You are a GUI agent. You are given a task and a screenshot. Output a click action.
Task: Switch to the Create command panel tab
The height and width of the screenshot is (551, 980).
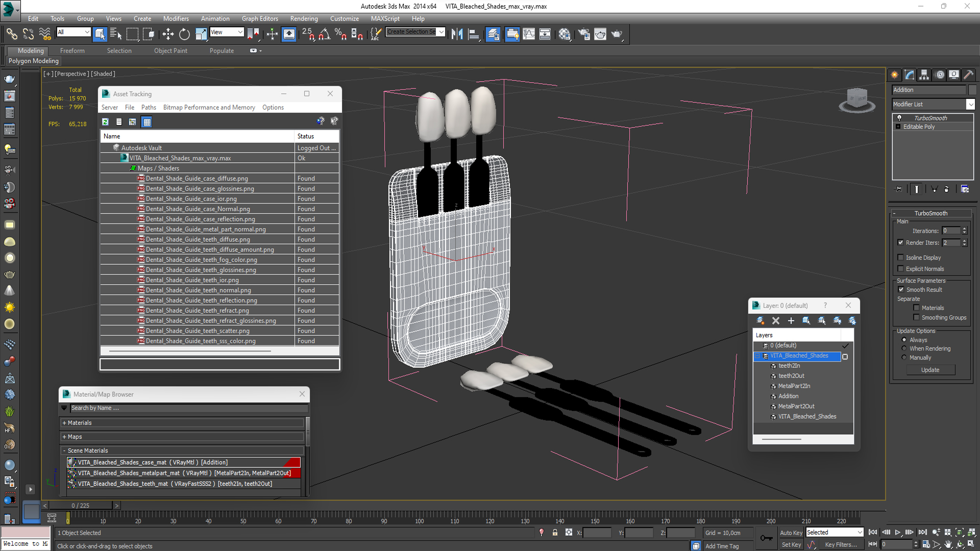pyautogui.click(x=895, y=75)
